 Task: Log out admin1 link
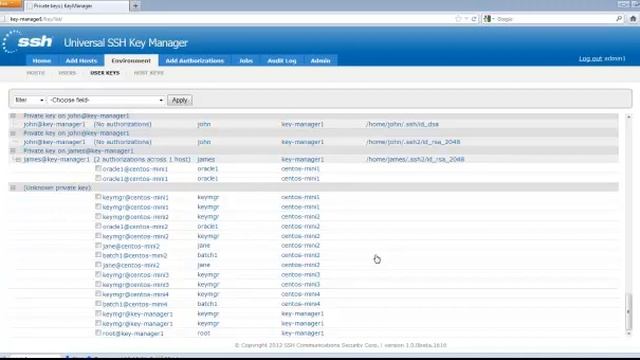tap(602, 59)
